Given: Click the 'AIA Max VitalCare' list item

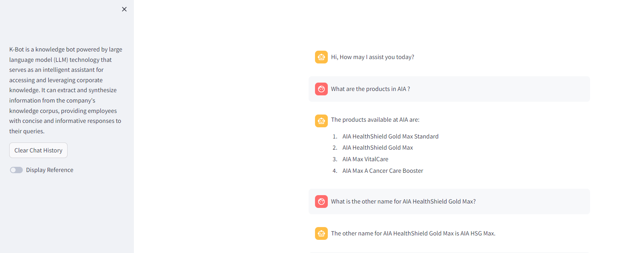Looking at the screenshot, I should pos(365,159).
